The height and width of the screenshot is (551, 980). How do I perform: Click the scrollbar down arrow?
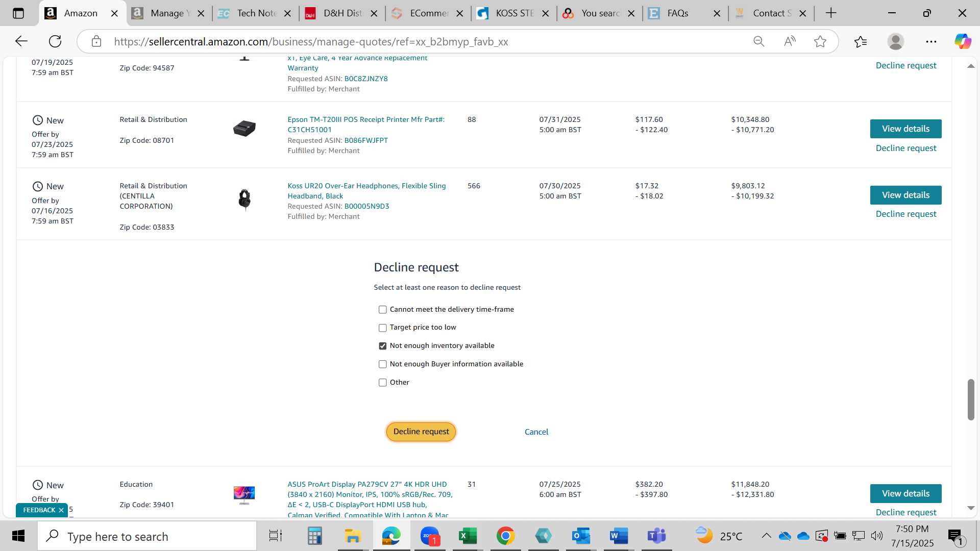971,508
